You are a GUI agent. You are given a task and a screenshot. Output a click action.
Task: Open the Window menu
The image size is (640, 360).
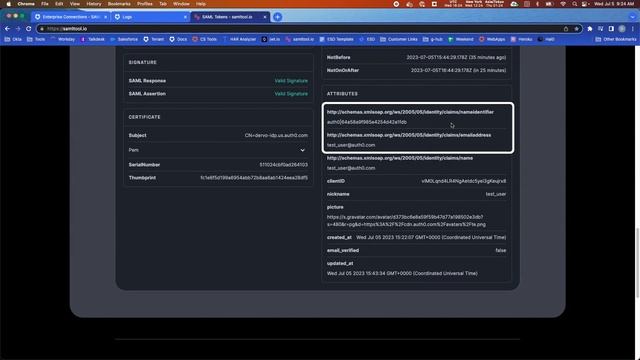(181, 4)
